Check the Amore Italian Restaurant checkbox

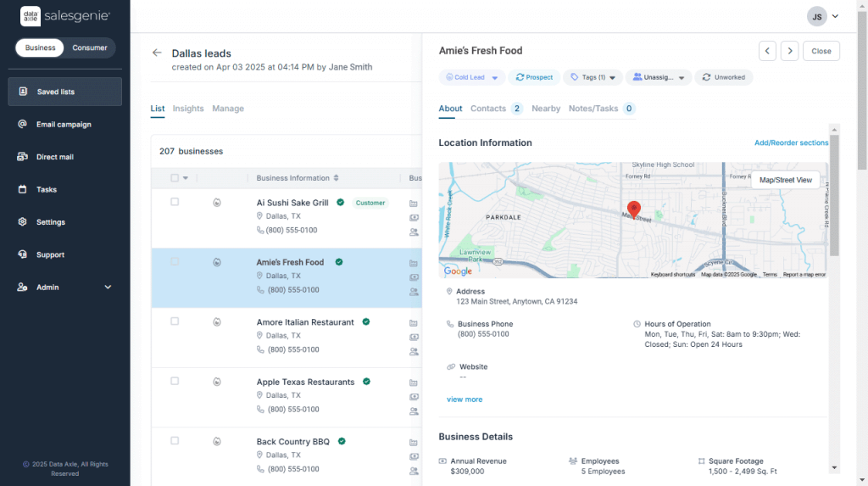pyautogui.click(x=175, y=321)
